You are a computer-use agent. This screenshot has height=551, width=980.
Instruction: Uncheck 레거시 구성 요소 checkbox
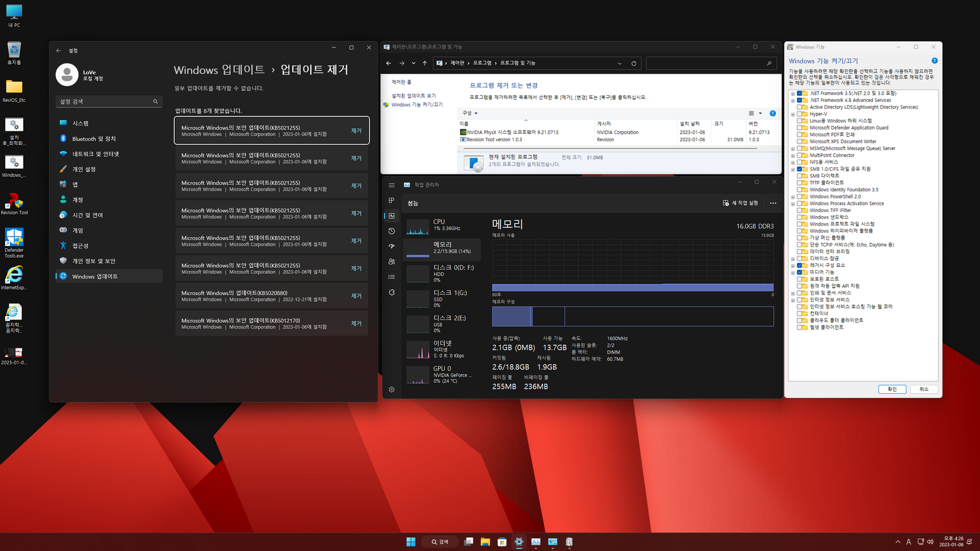coord(800,265)
